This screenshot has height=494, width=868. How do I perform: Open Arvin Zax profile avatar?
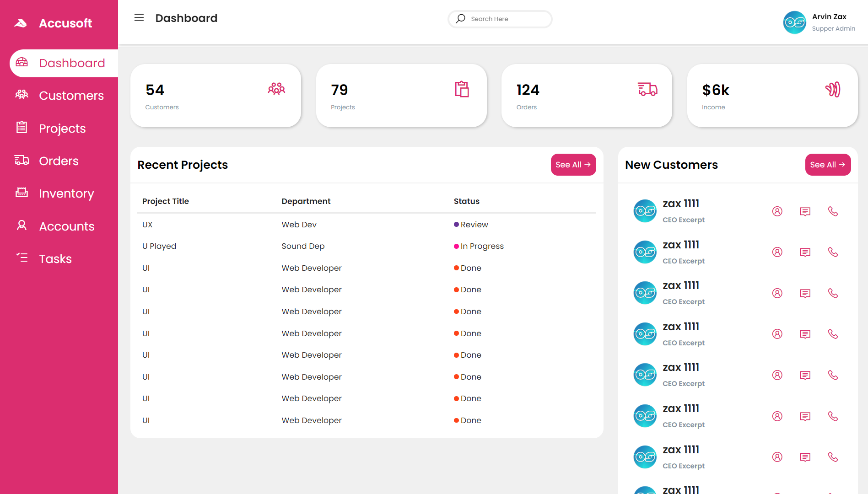coord(794,22)
